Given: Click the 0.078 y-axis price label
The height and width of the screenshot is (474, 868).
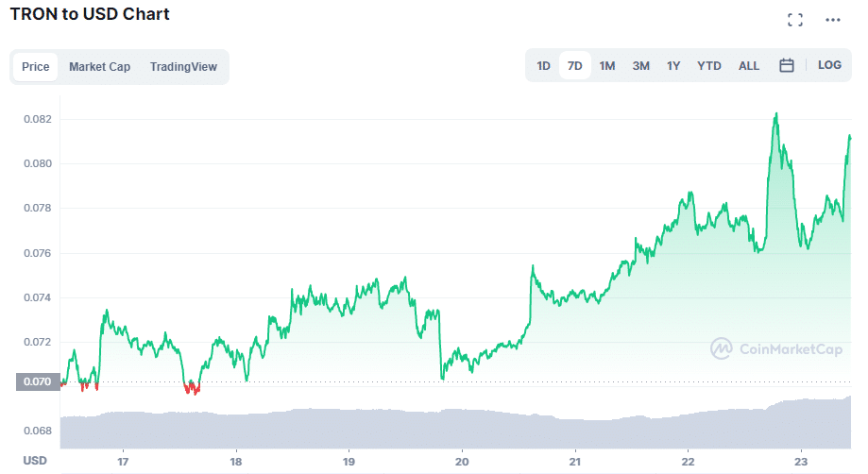Looking at the screenshot, I should (38, 208).
